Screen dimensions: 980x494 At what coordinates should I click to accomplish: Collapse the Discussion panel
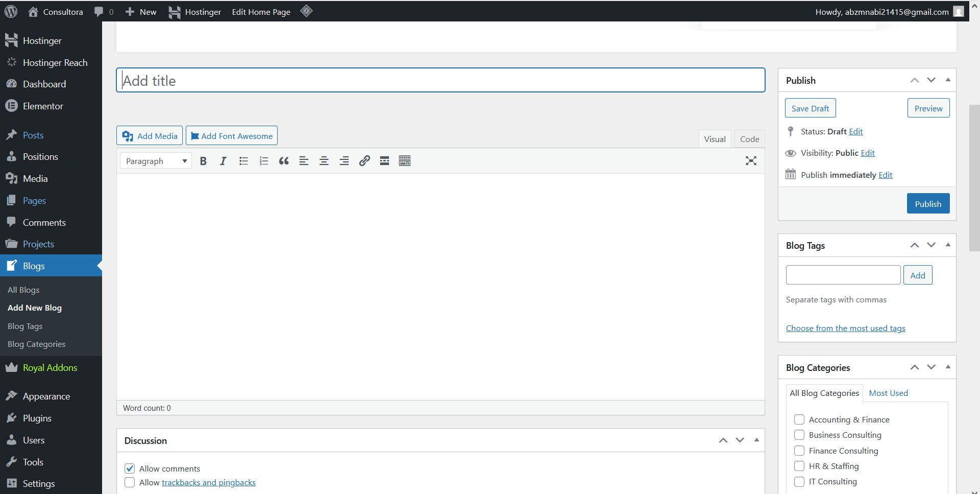(x=756, y=440)
